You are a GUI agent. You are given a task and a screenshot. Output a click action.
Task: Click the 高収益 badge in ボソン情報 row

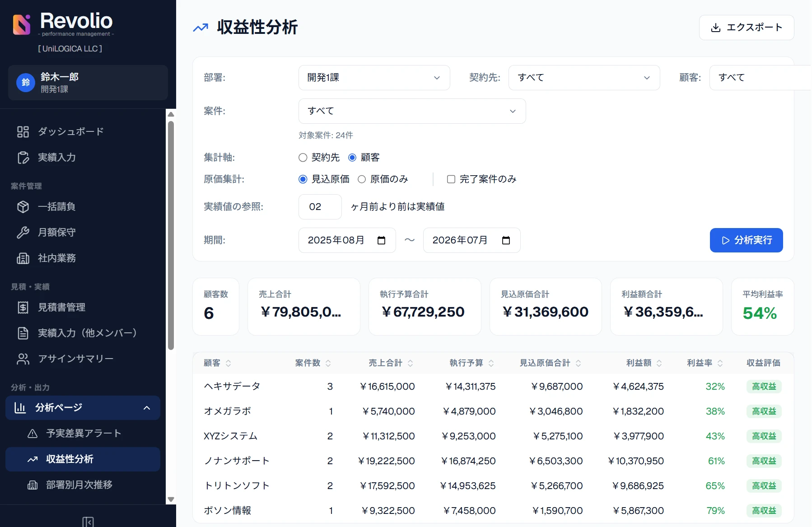764,511
